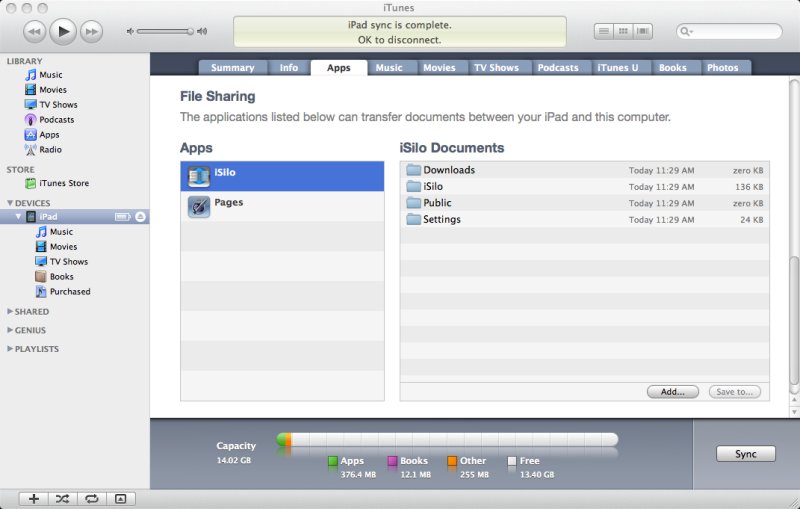The image size is (800, 509).
Task: Click the search field
Action: coord(735,32)
